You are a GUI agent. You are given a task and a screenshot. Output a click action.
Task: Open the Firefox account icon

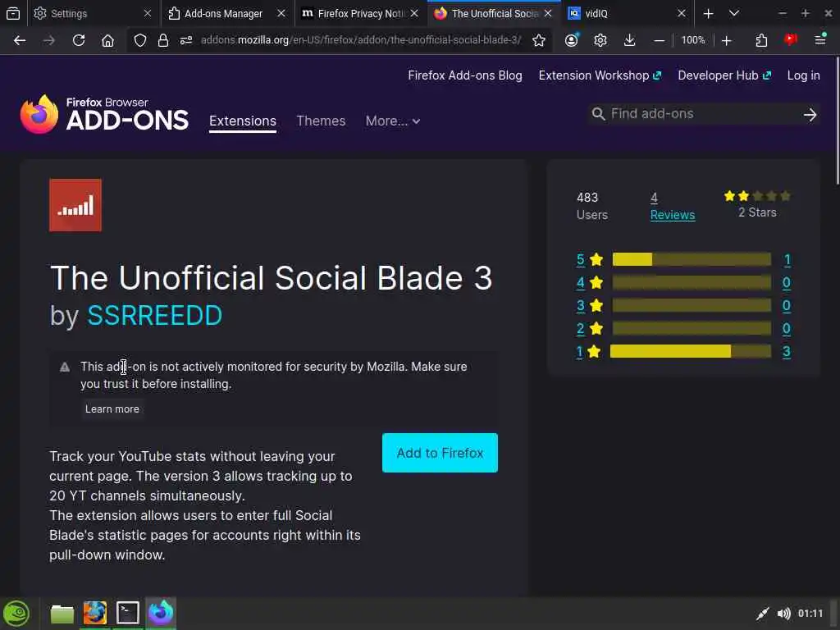[572, 40]
